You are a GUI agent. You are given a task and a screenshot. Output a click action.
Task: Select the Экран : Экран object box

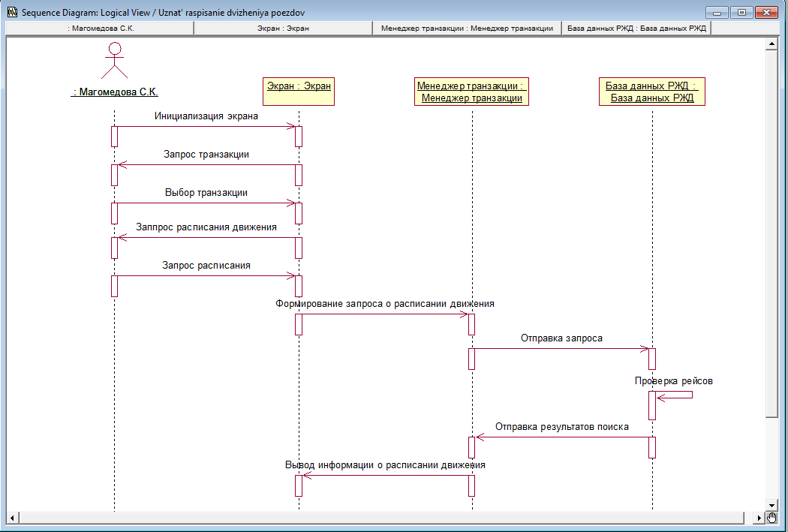click(x=299, y=92)
